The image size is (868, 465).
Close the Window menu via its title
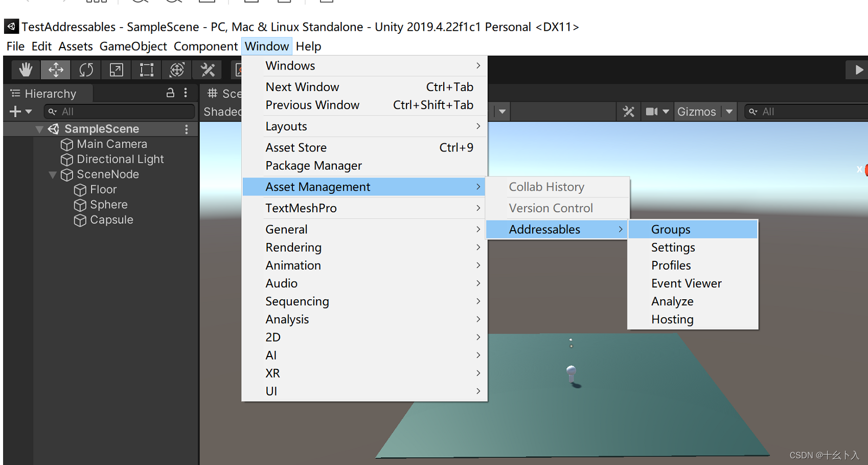coord(267,47)
